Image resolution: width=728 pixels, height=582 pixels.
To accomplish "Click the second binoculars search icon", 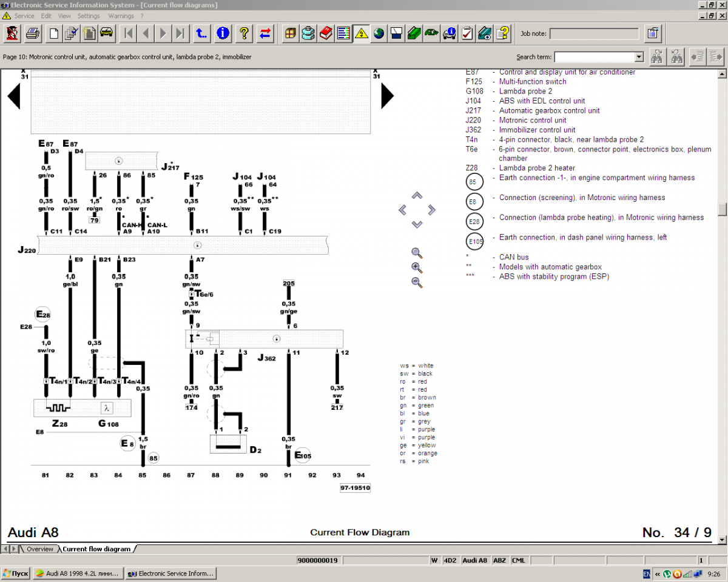I will pyautogui.click(x=676, y=57).
